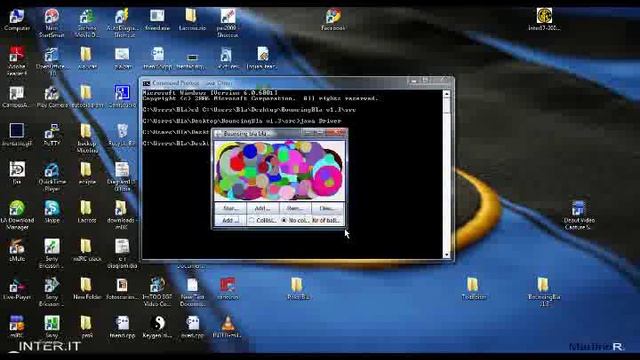Launch Skype from the desktop
The height and width of the screenshot is (360, 640).
(x=52, y=211)
